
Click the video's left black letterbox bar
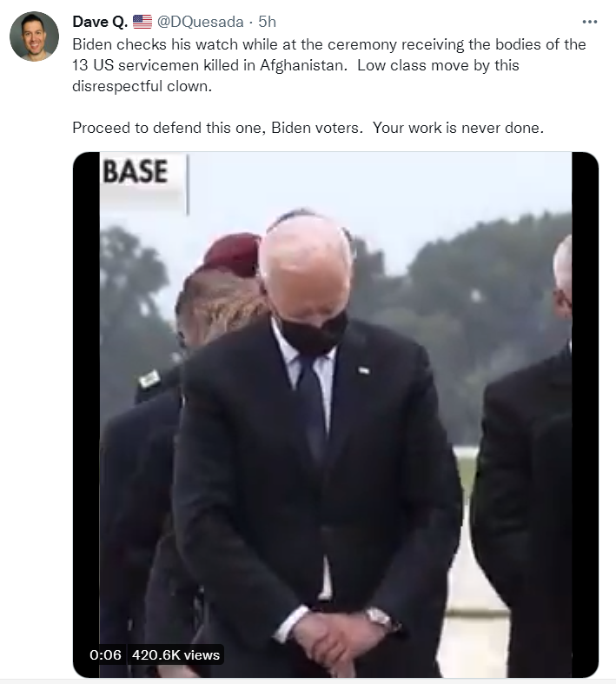pyautogui.click(x=86, y=415)
